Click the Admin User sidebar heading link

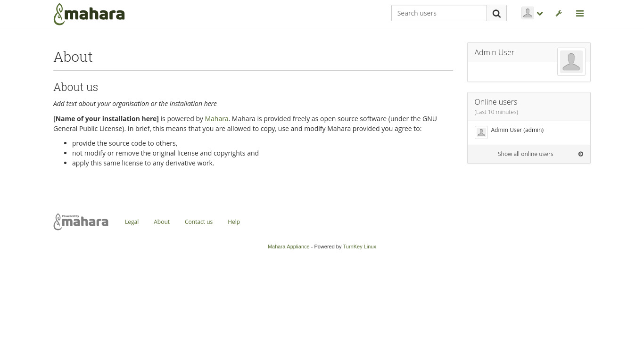coord(494,52)
